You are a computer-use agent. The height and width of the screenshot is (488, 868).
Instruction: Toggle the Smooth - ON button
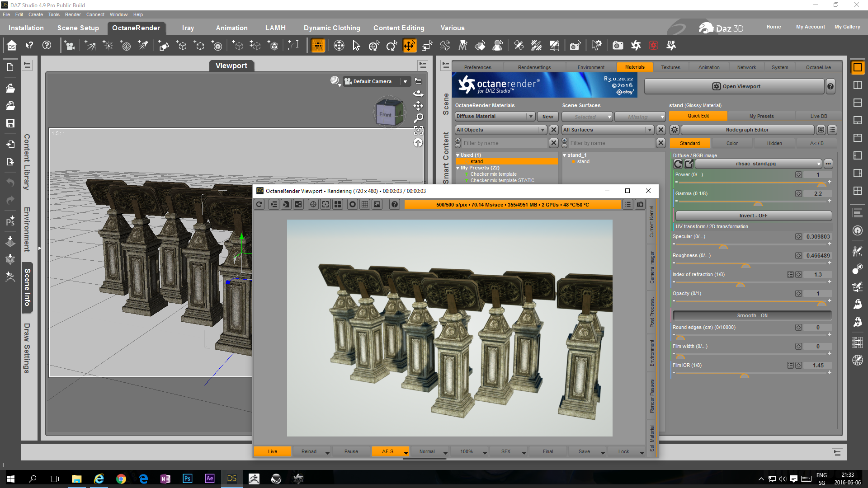(x=752, y=316)
